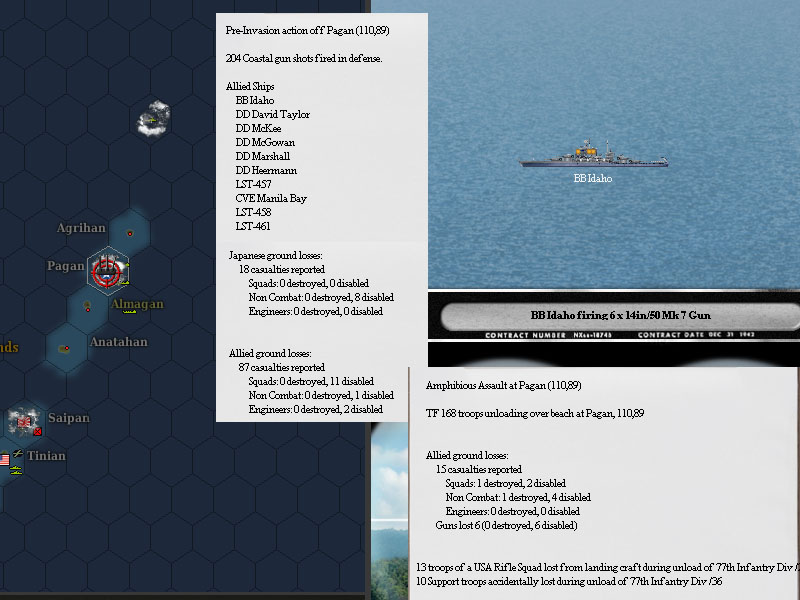The width and height of the screenshot is (800, 600).
Task: Click the Japanese flag base icon at Saipan
Action: coord(23,422)
